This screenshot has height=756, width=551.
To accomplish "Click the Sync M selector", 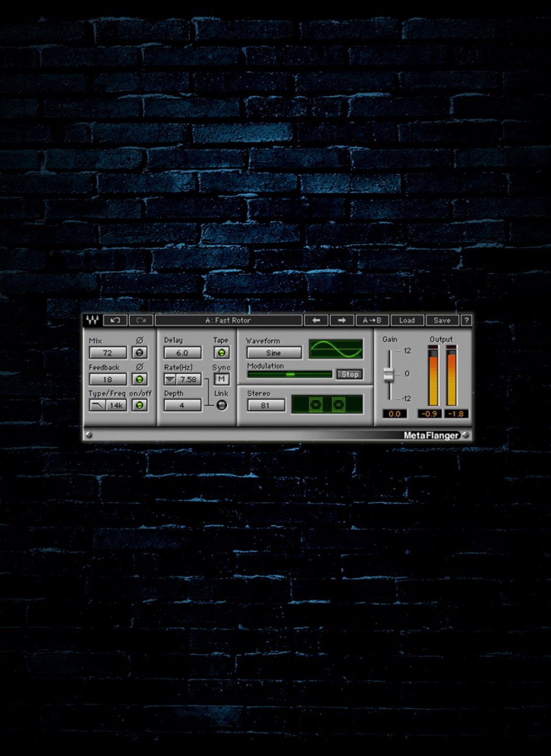I will [221, 378].
